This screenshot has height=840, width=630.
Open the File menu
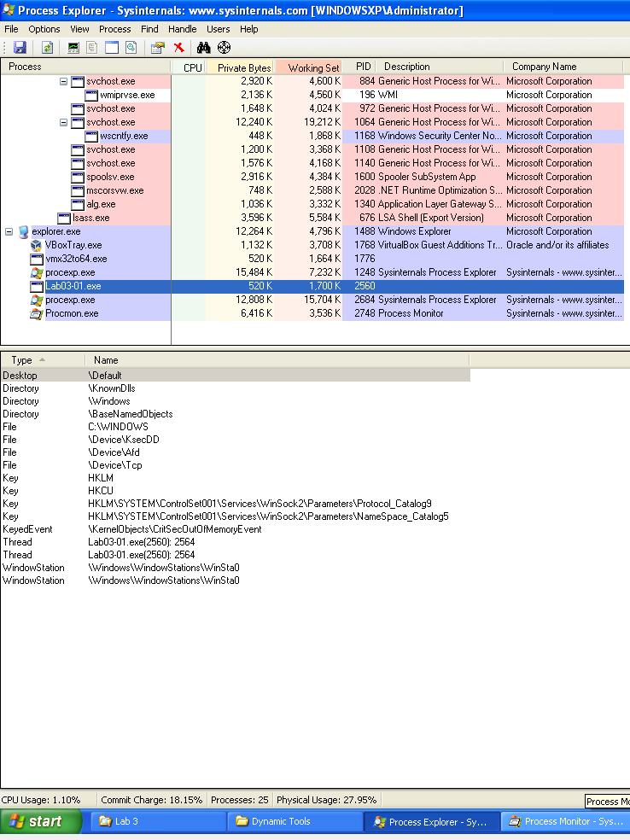pos(11,29)
